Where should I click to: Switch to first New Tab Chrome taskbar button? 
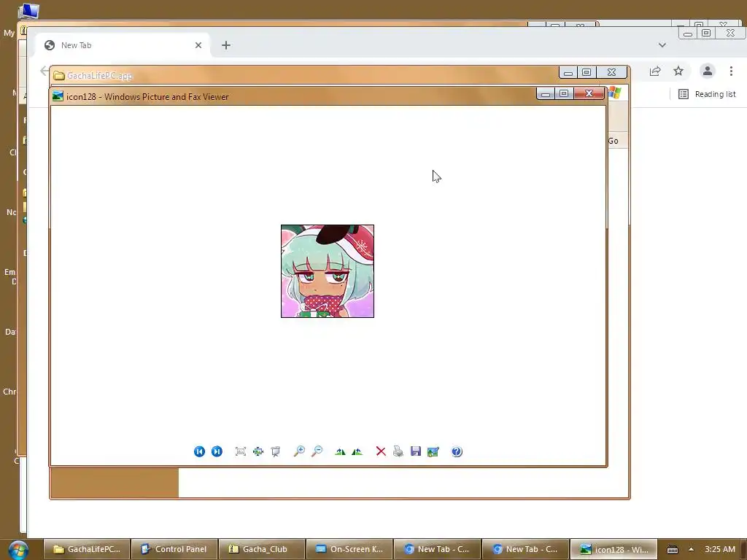point(438,550)
